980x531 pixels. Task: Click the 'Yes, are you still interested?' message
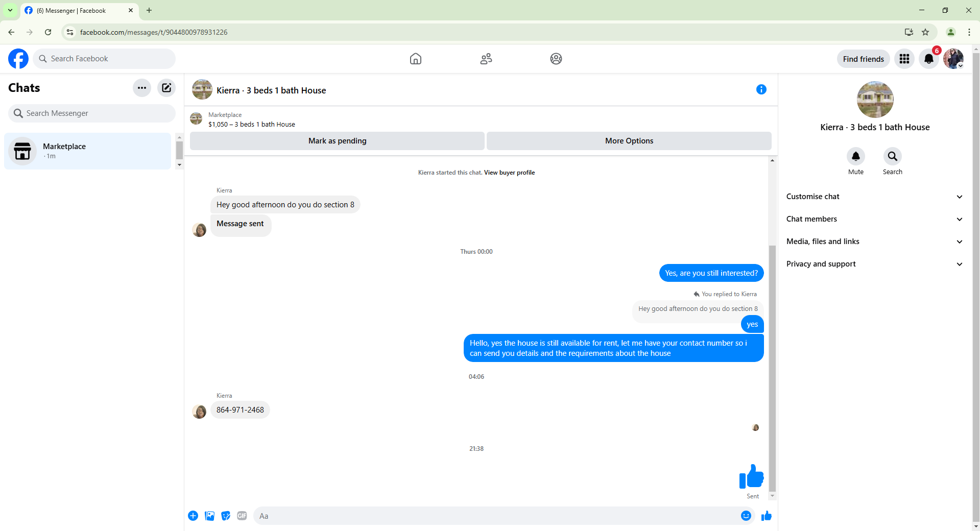tap(711, 273)
